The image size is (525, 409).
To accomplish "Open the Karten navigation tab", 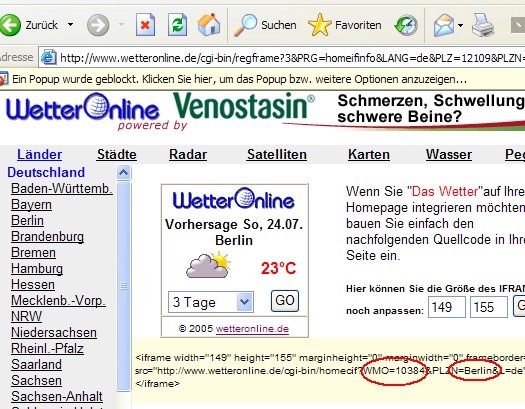I will coord(369,155).
